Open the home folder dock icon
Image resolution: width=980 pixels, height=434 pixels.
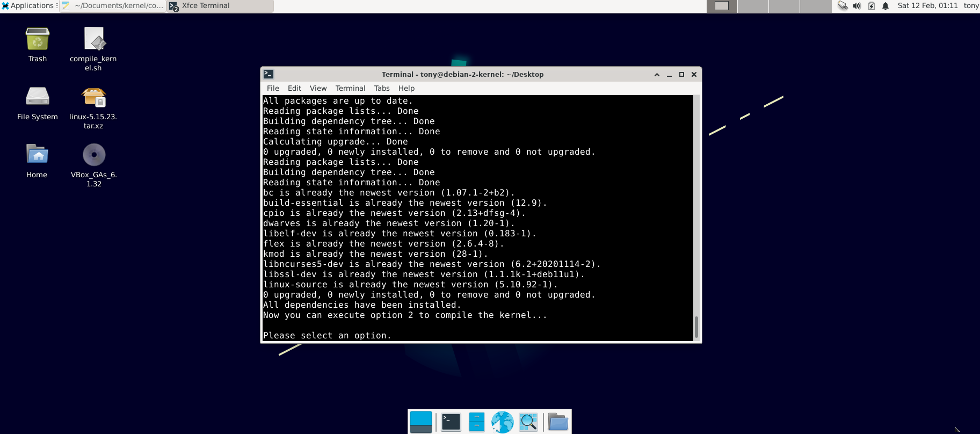click(x=558, y=422)
